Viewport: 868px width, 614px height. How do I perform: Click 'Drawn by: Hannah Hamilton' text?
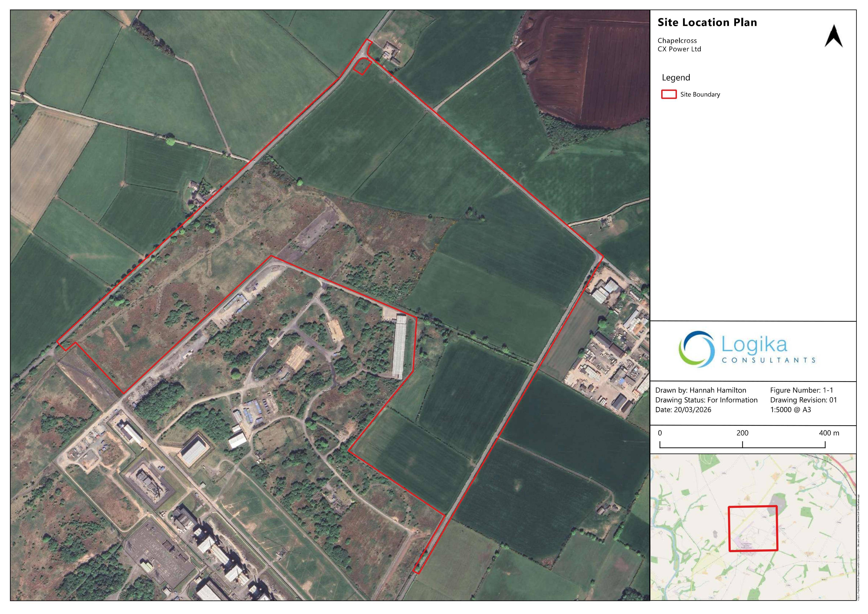[701, 390]
